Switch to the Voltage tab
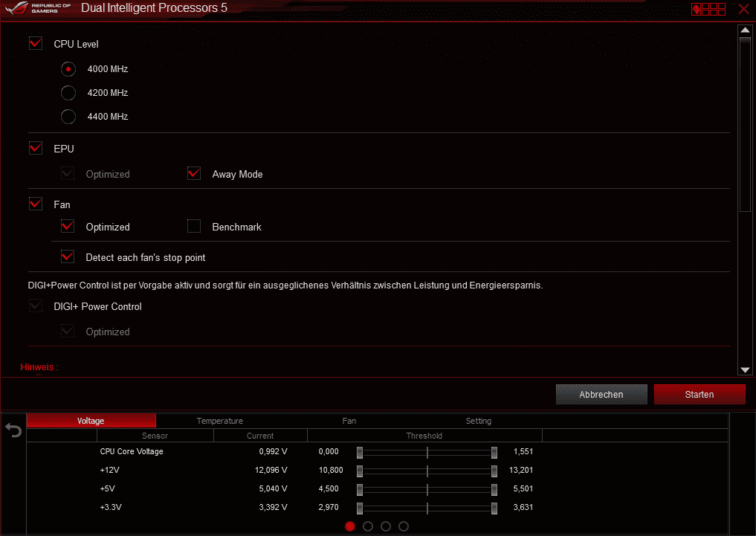 [91, 421]
